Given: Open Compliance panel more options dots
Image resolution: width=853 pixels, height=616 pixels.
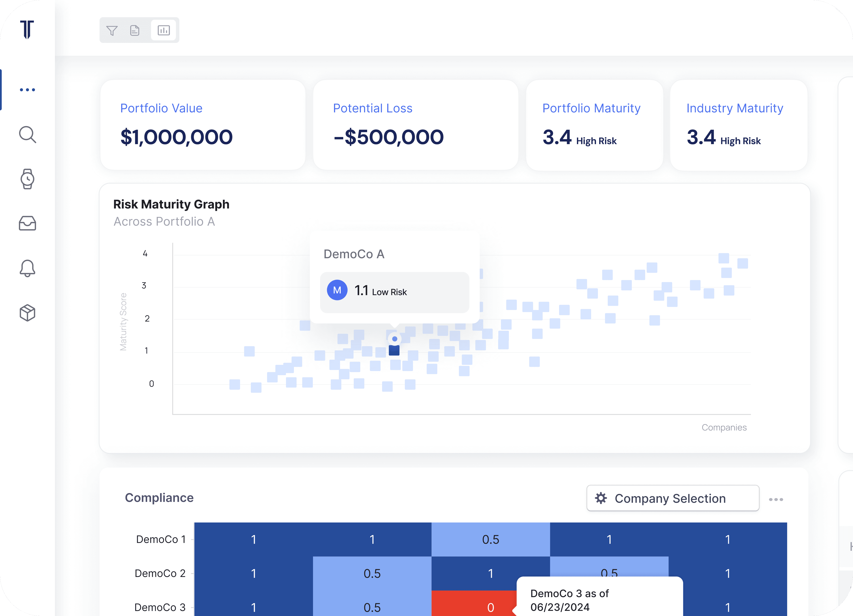Looking at the screenshot, I should click(776, 499).
